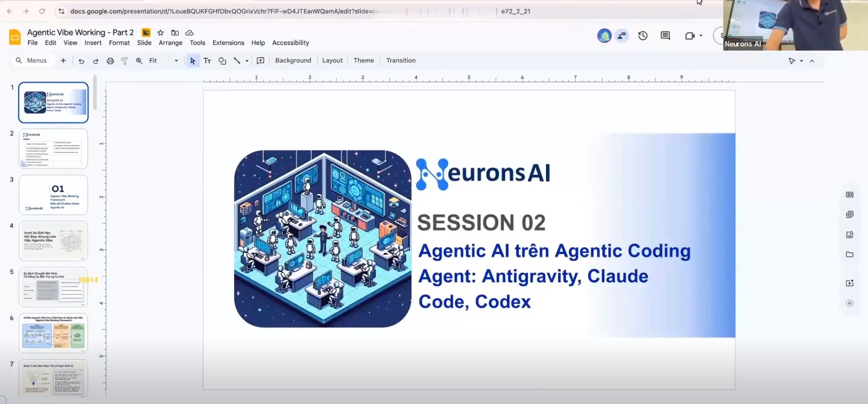Viewport: 868px width, 404px height.
Task: Insert a Text box
Action: (x=207, y=61)
